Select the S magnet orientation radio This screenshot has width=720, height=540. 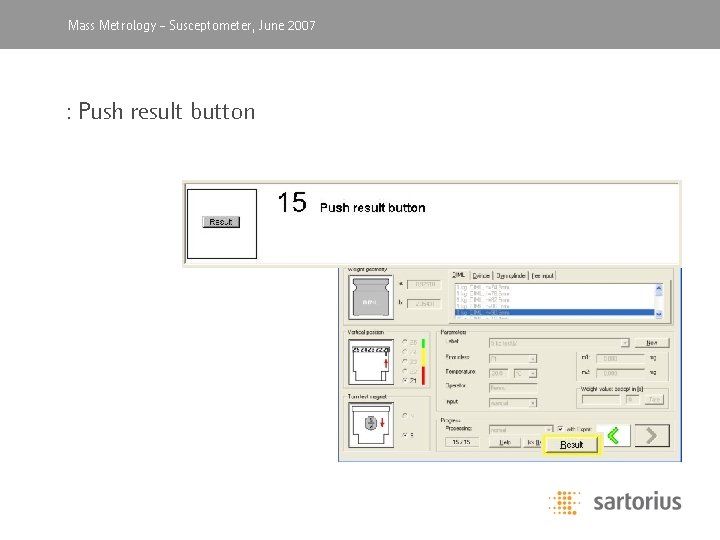pyautogui.click(x=405, y=434)
